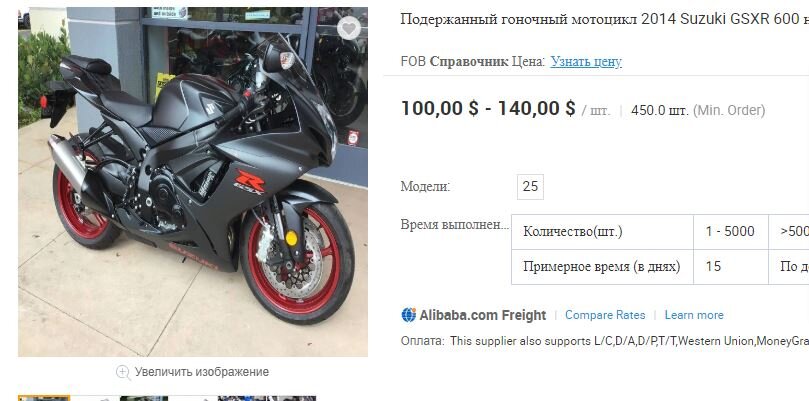809x401 pixels.
Task: Click 'Увеличить изображение' enlarge text
Action: tap(202, 372)
